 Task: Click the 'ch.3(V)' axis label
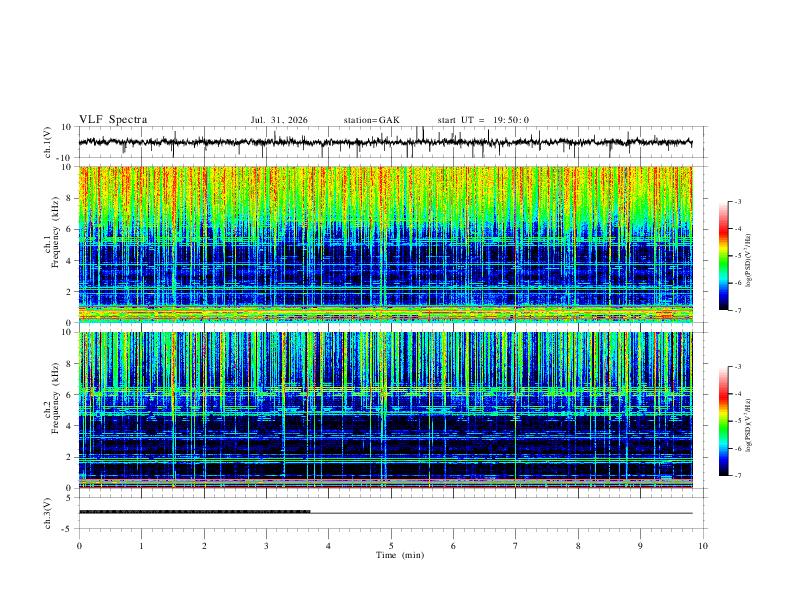pos(48,513)
